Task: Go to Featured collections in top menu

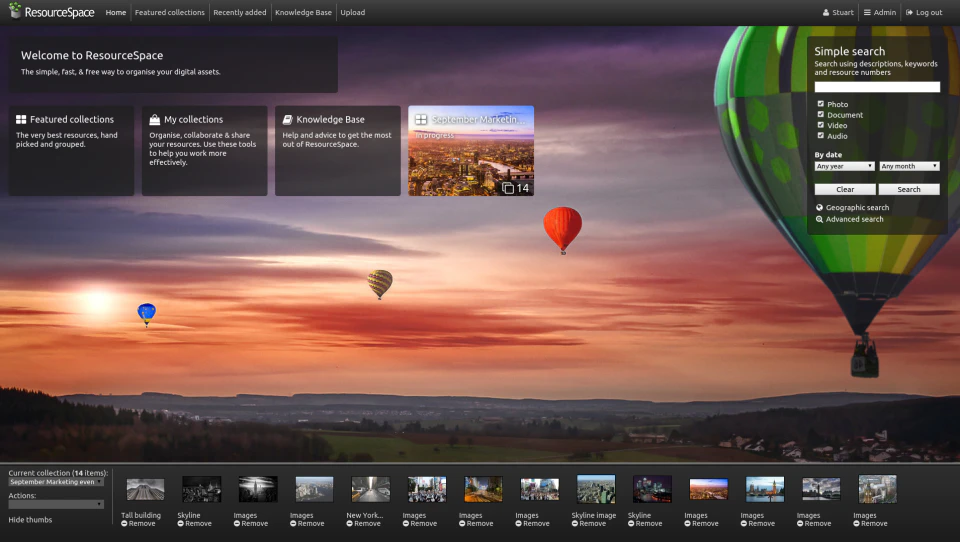Action: 170,12
